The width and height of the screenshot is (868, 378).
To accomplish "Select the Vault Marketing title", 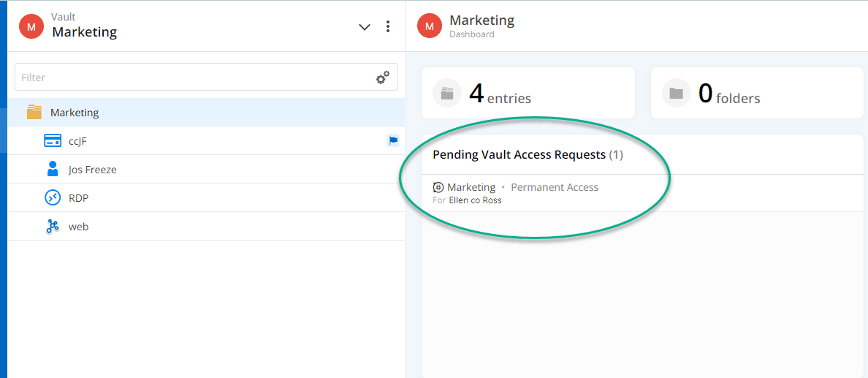I will coord(84,32).
